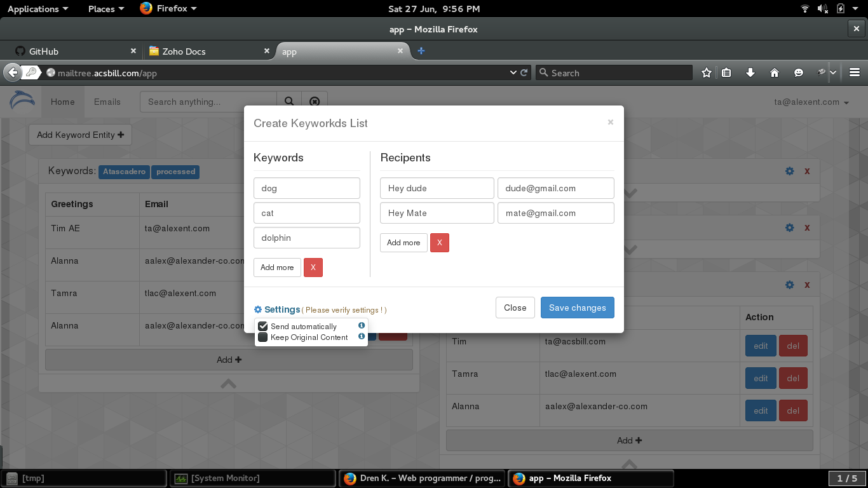Collapse the Settings options section
This screenshot has width=868, height=488.
click(x=277, y=309)
